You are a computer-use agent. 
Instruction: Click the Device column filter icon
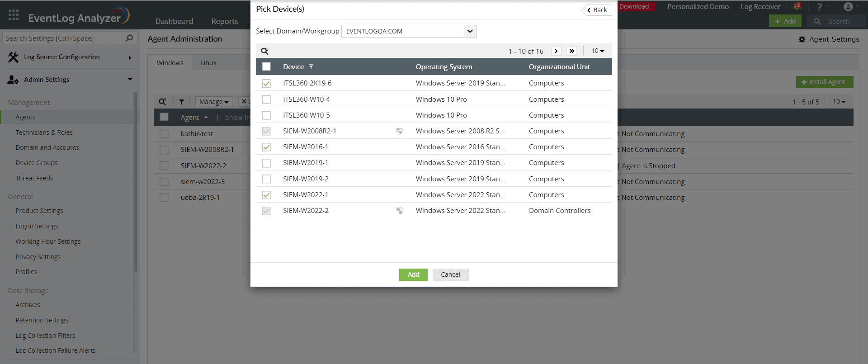[x=311, y=67]
